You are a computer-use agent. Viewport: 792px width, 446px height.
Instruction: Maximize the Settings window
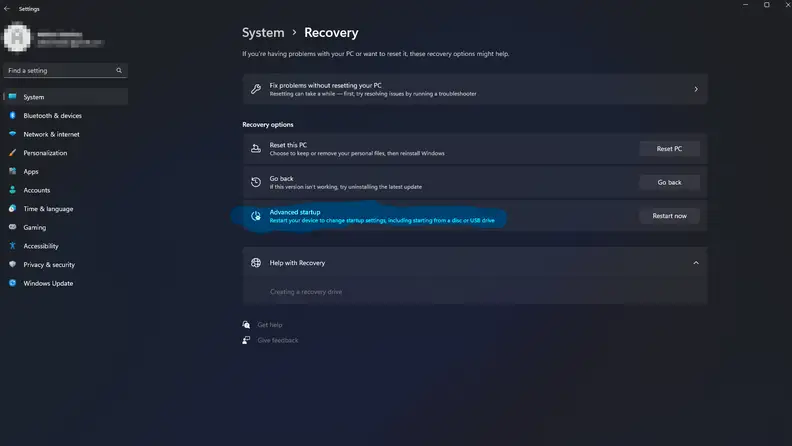tap(766, 5)
